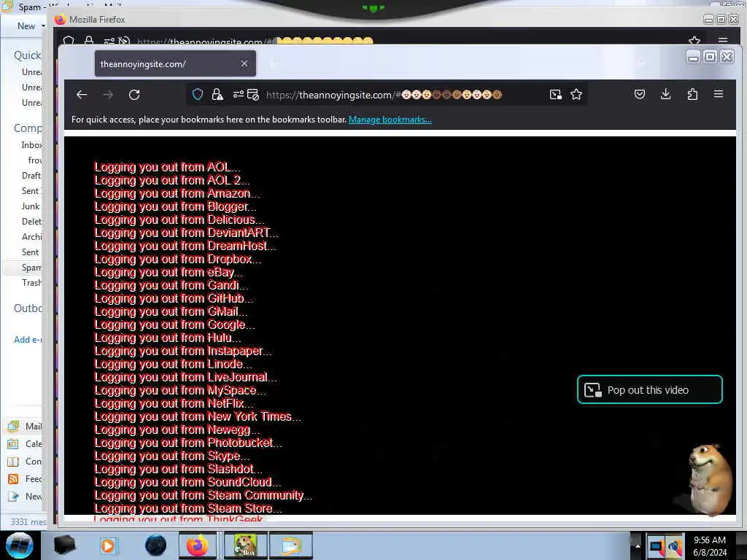Viewport: 747px width, 560px height.
Task: Go back using the Firefox back arrow
Action: (82, 95)
